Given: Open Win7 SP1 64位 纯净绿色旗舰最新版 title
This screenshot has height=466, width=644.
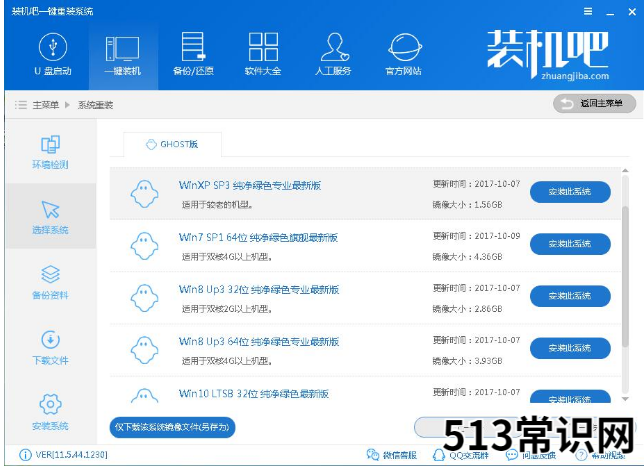Looking at the screenshot, I should pyautogui.click(x=258, y=237).
